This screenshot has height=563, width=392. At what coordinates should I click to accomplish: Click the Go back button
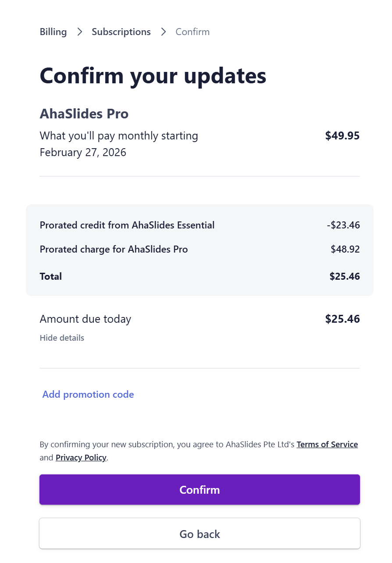point(200,534)
